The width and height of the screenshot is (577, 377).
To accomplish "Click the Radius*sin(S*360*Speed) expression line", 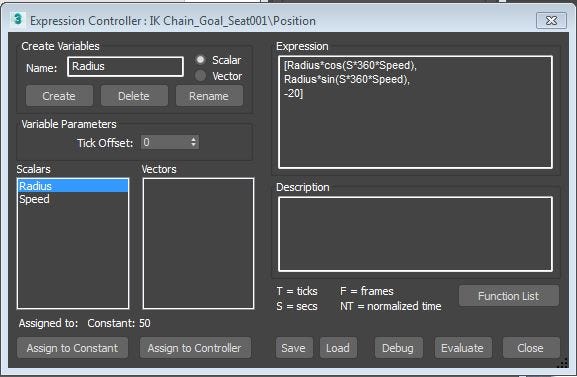I will click(x=347, y=80).
